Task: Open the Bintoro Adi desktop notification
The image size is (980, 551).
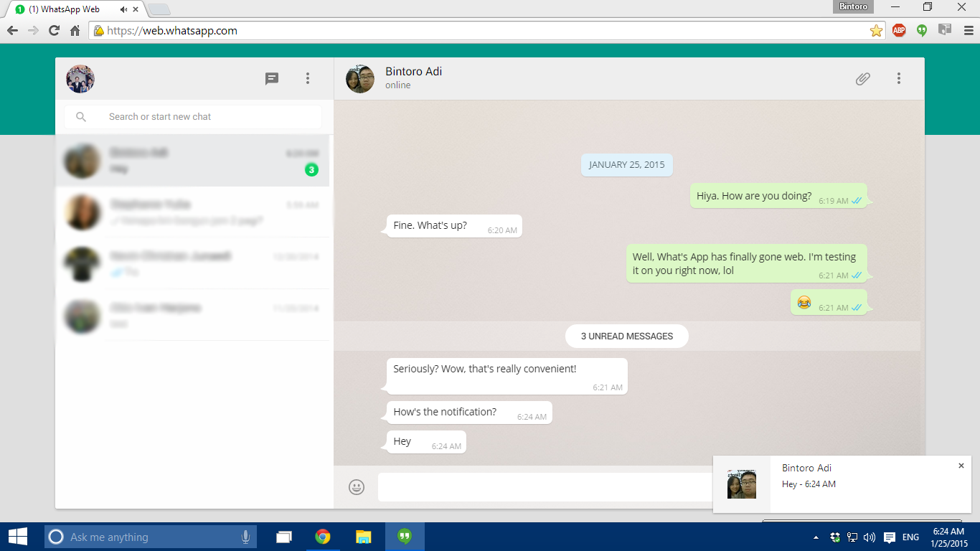Action: tap(842, 484)
